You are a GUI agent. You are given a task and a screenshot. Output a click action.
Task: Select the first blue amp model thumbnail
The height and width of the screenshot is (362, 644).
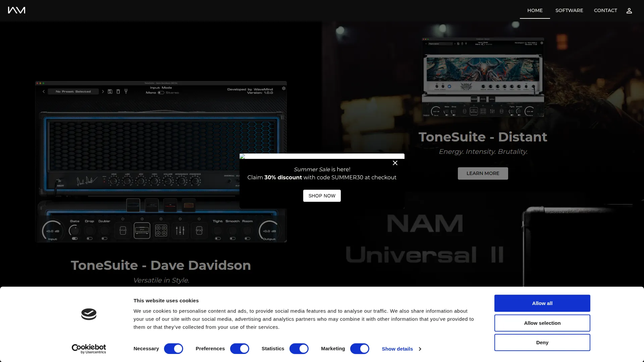(x=133, y=205)
